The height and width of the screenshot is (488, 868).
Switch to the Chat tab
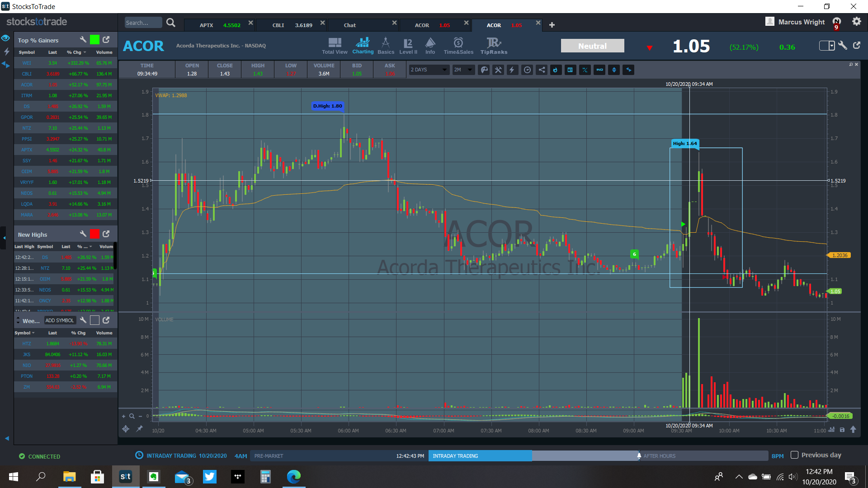point(349,25)
